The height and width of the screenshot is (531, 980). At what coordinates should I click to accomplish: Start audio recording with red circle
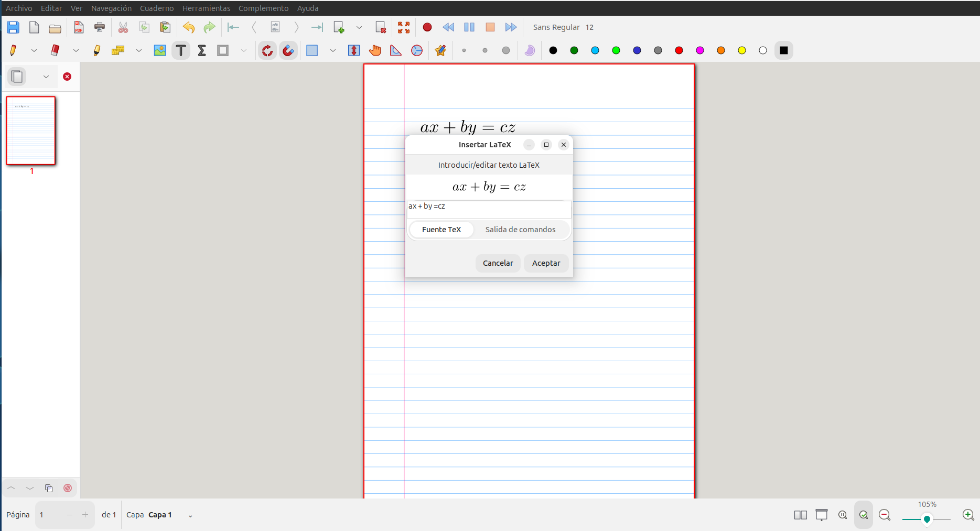click(427, 27)
